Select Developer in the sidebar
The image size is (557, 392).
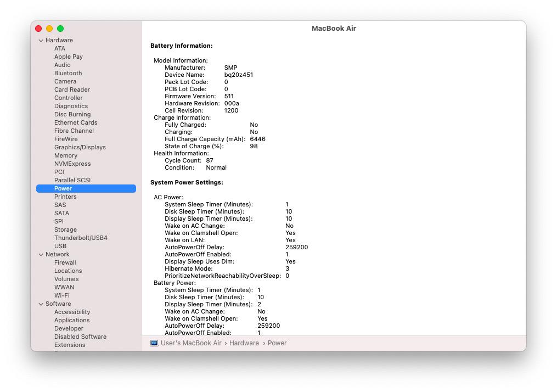(x=69, y=328)
